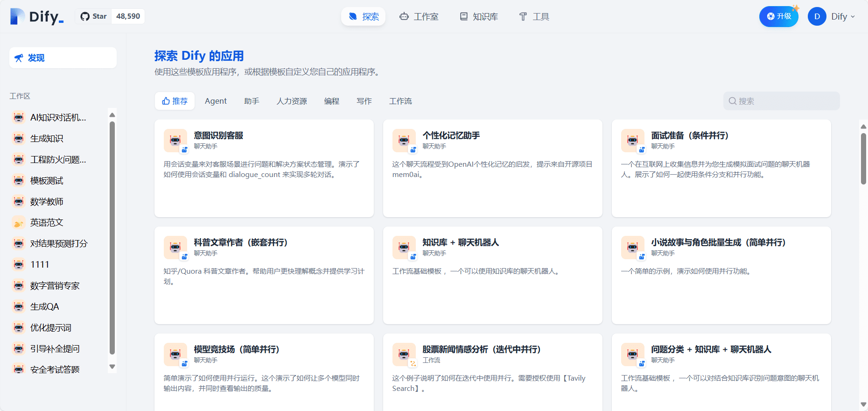Viewport: 868px width, 411px height.
Task: Open the 小说故事与角色批量生成 template card
Action: pyautogui.click(x=721, y=275)
